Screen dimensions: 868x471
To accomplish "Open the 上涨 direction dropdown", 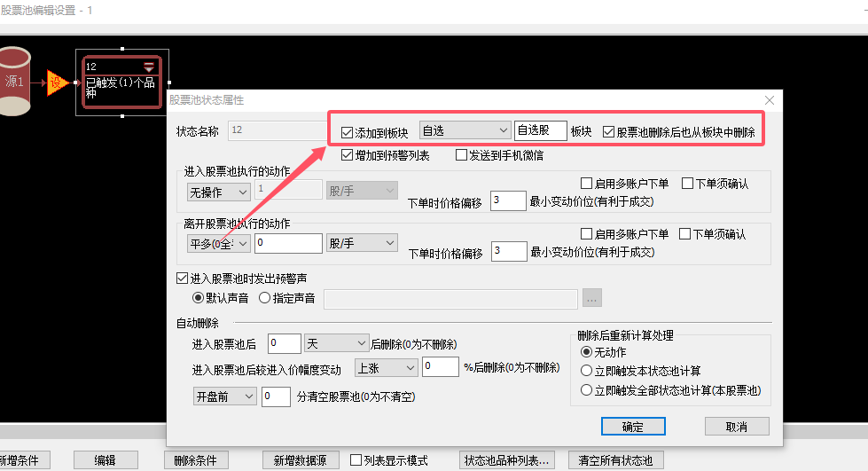I will [386, 368].
